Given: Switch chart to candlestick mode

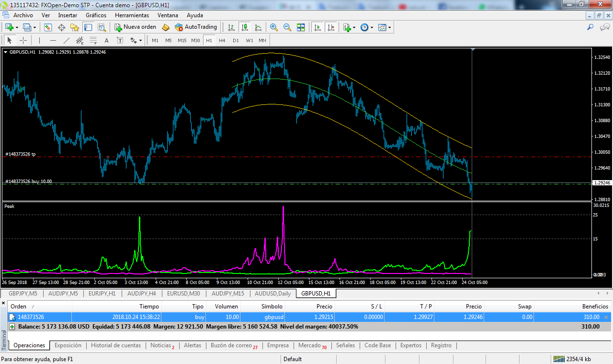Looking at the screenshot, I should 245,27.
